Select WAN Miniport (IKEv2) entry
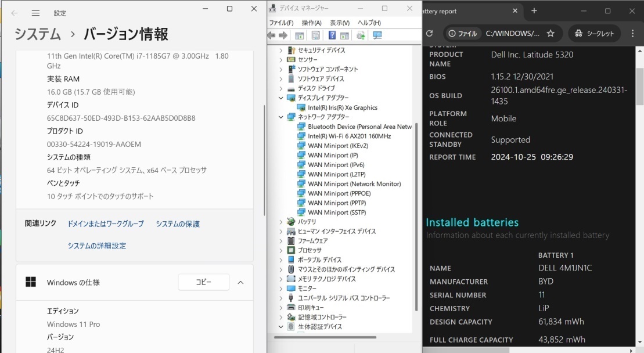The image size is (644, 353). click(x=338, y=146)
